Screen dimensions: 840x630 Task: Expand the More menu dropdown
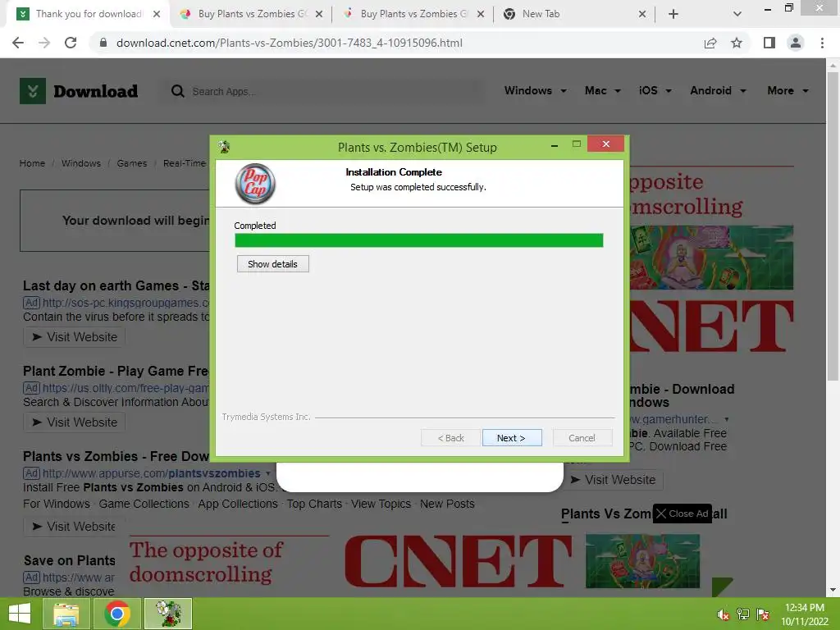788,90
